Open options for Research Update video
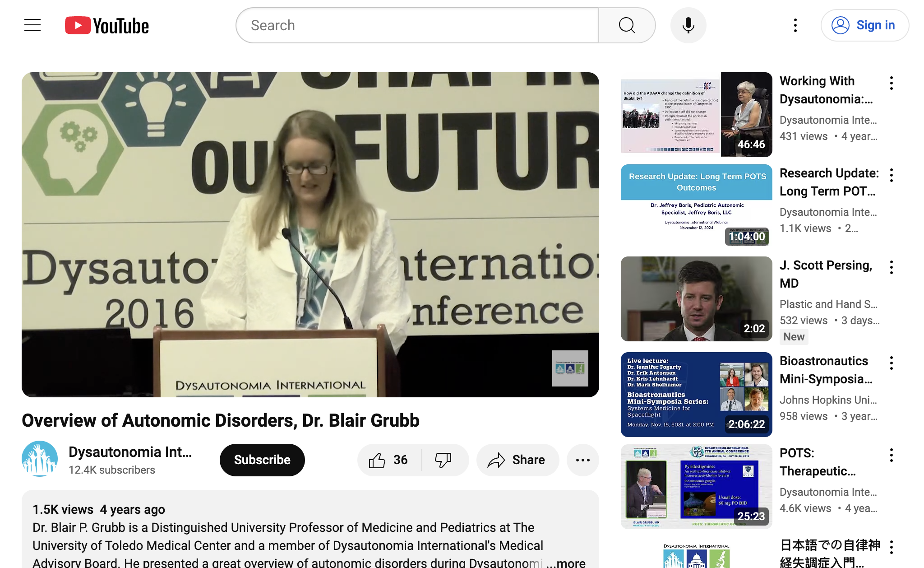 892,175
